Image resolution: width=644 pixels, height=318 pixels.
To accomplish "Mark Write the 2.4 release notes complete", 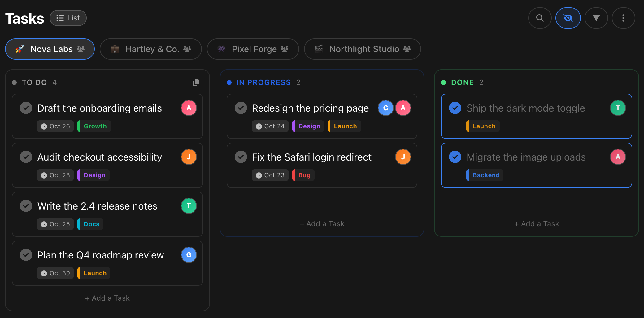I will point(26,206).
